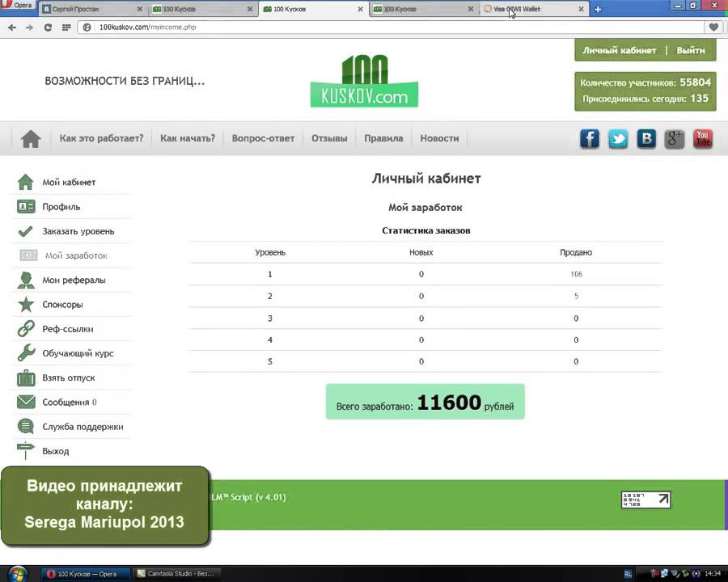The image size is (728, 582).
Task: Open the Speed Dial grid icon
Action: [x=66, y=27]
